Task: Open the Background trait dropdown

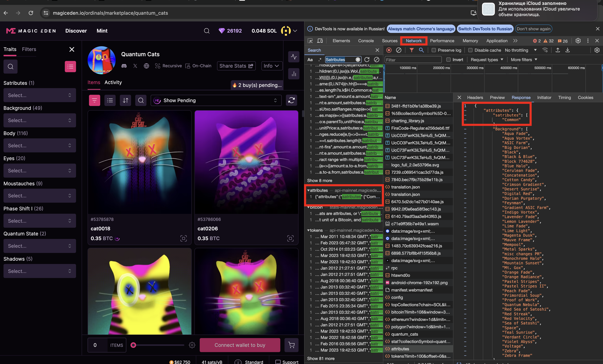Action: [40, 120]
